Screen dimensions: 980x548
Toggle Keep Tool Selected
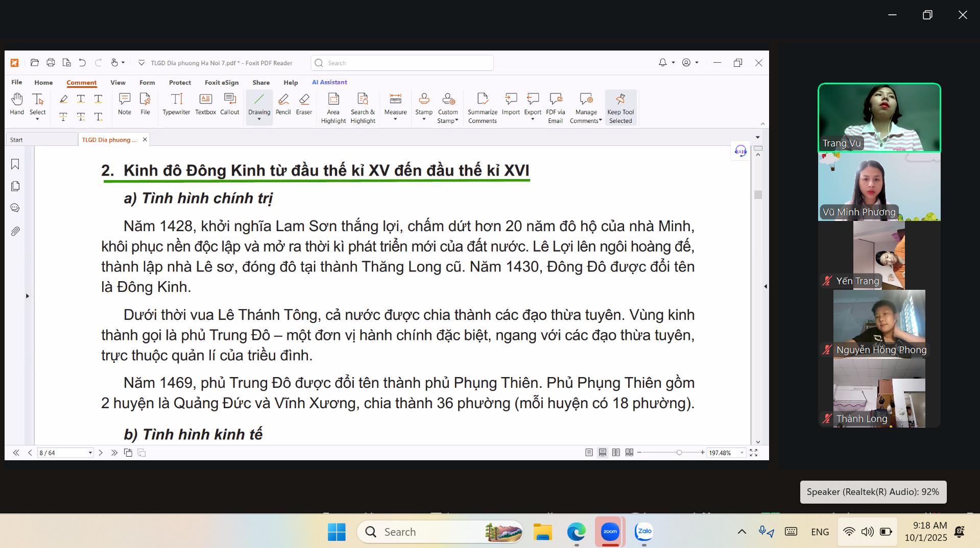coord(620,108)
